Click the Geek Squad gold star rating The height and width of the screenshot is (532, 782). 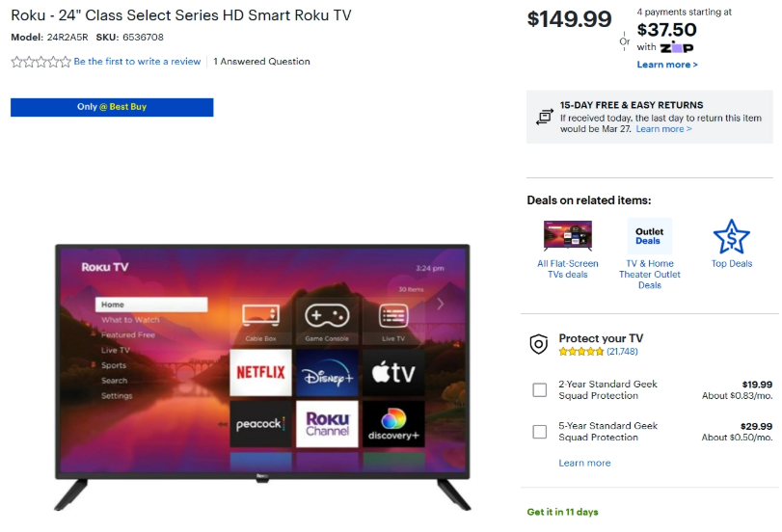click(581, 352)
